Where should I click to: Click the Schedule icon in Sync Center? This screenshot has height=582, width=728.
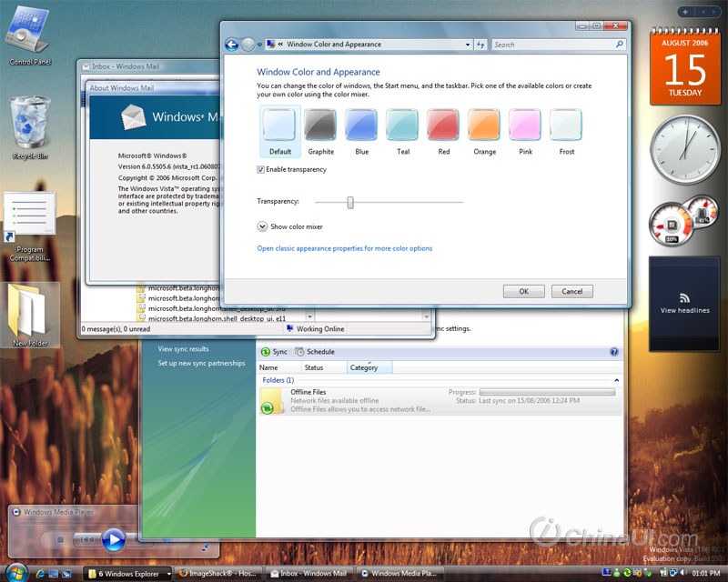[300, 352]
